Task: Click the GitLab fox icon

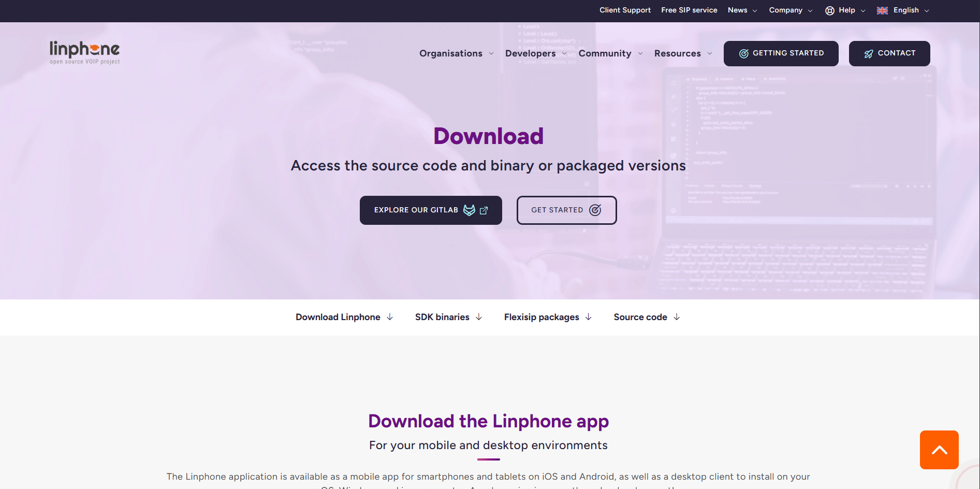Action: click(469, 210)
